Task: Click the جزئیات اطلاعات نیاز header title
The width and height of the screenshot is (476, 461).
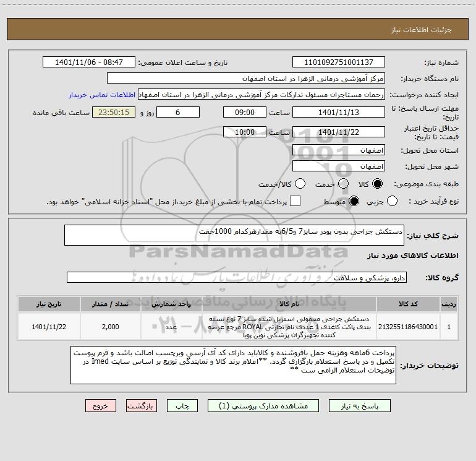Action: (422, 30)
